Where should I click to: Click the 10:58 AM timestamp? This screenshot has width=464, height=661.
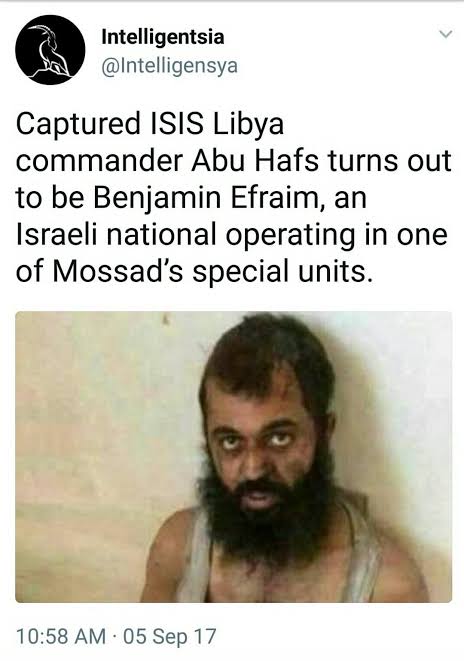(x=61, y=636)
